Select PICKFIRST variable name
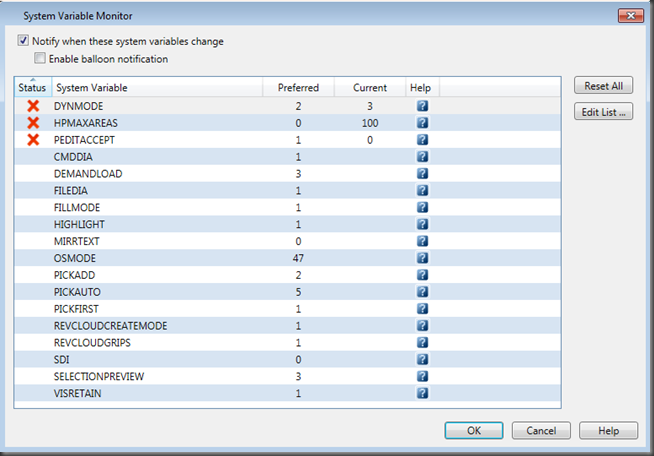Image resolution: width=654 pixels, height=456 pixels. point(76,309)
